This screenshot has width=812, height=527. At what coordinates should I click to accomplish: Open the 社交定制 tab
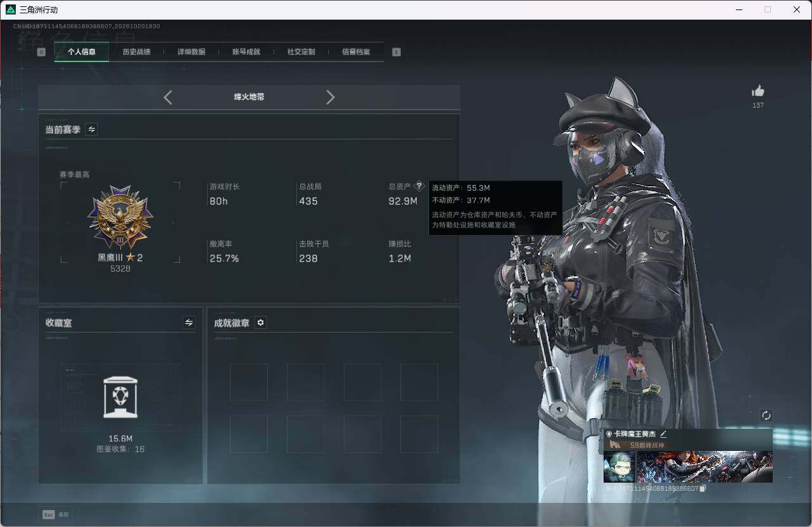(x=301, y=52)
